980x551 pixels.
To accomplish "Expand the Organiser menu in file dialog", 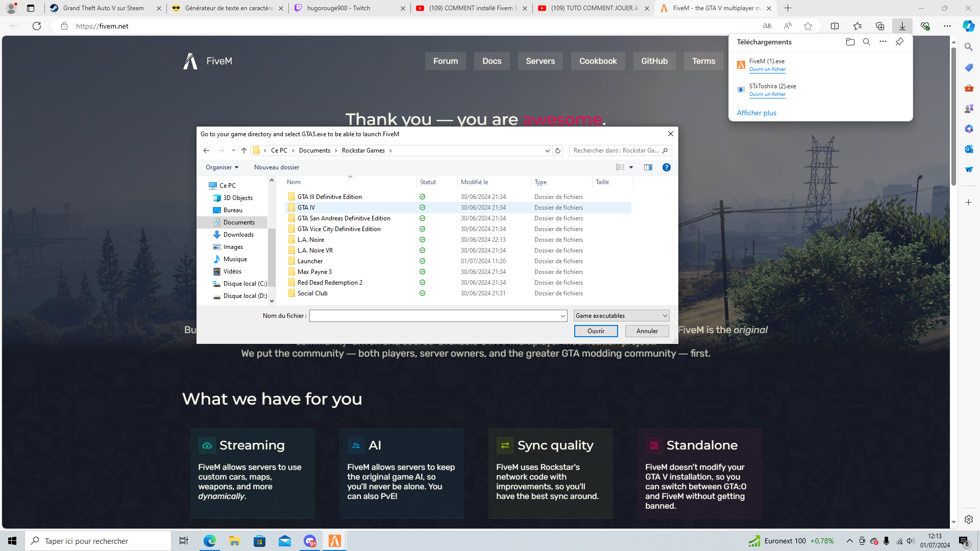I will pos(222,167).
